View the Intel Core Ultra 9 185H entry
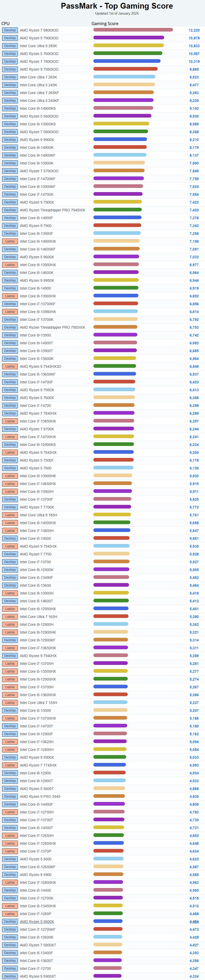This screenshot has height=980, width=205. pyautogui.click(x=38, y=515)
